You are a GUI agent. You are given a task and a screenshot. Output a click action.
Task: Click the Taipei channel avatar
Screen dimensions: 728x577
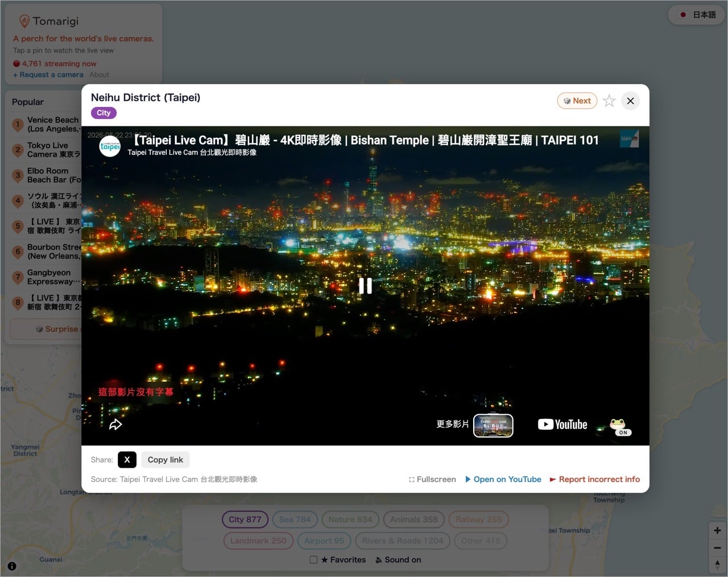click(110, 146)
